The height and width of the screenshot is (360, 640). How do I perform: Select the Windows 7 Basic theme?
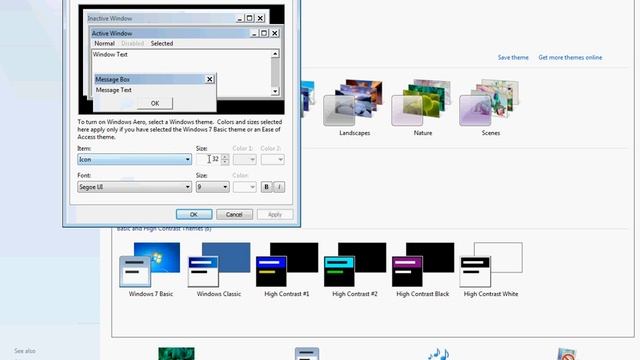(150, 269)
